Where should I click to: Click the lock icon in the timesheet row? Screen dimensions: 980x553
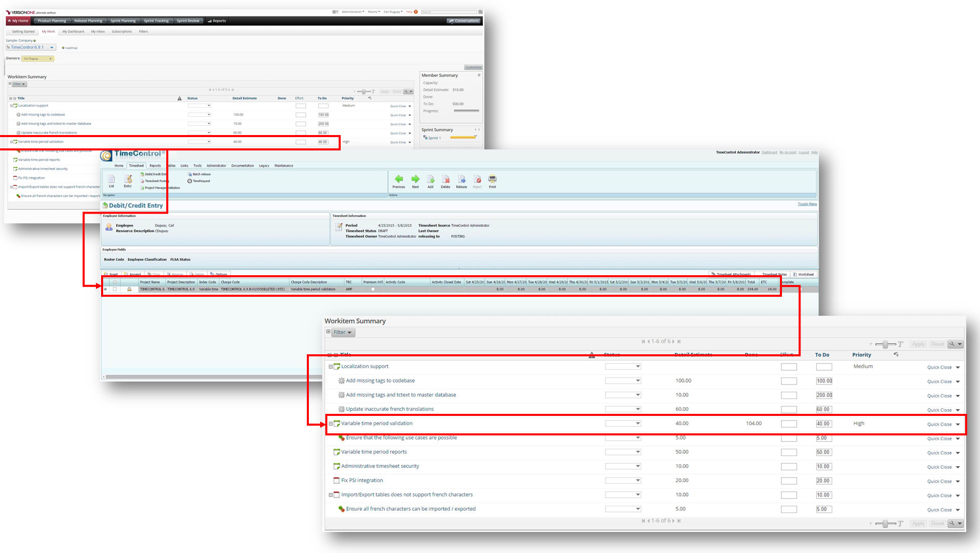[129, 289]
